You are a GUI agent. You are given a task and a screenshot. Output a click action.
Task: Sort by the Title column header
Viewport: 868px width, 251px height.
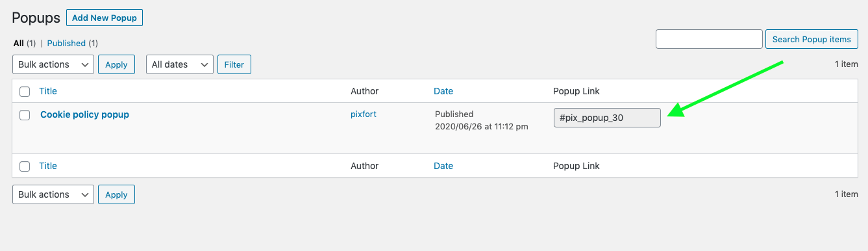tap(48, 91)
